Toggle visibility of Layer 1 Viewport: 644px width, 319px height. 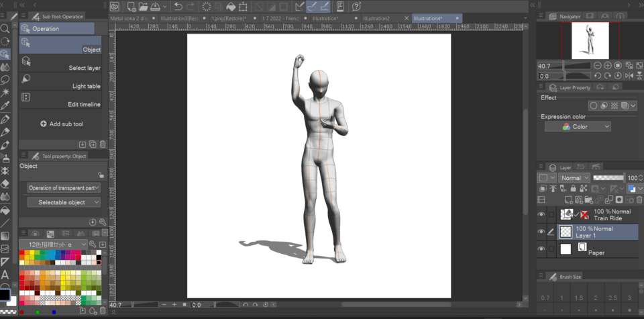[x=541, y=232]
